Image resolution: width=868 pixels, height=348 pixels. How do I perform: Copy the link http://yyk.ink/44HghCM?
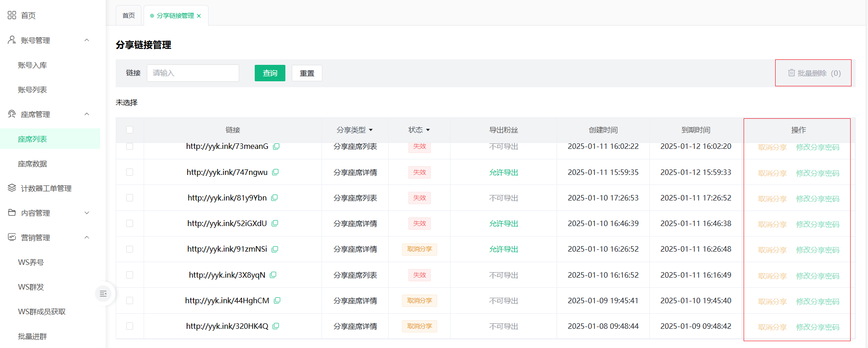277,301
